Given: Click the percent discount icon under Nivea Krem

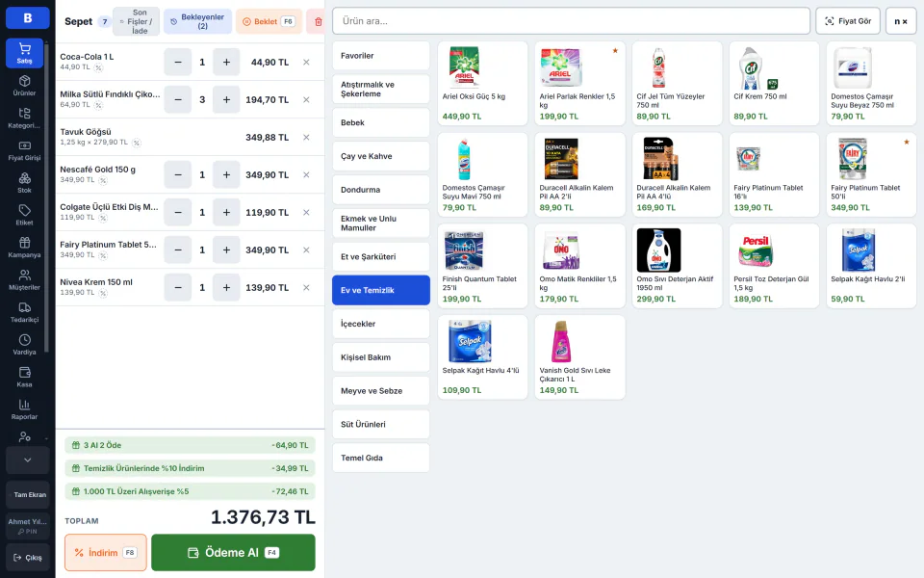Looking at the screenshot, I should coord(103,293).
